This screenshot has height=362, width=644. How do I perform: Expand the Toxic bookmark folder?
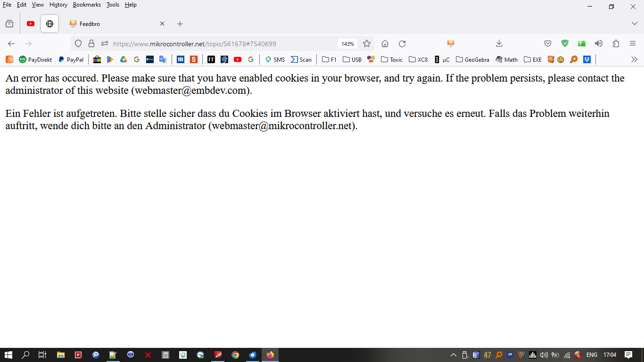click(392, 59)
